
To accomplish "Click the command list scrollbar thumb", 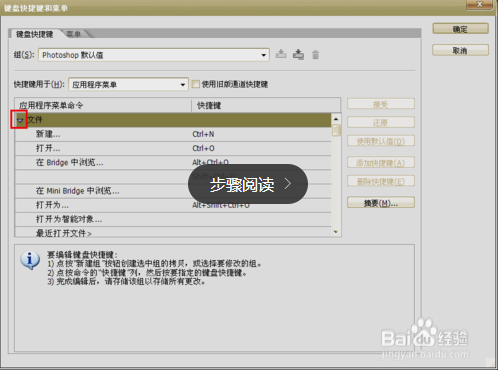I will [336, 130].
